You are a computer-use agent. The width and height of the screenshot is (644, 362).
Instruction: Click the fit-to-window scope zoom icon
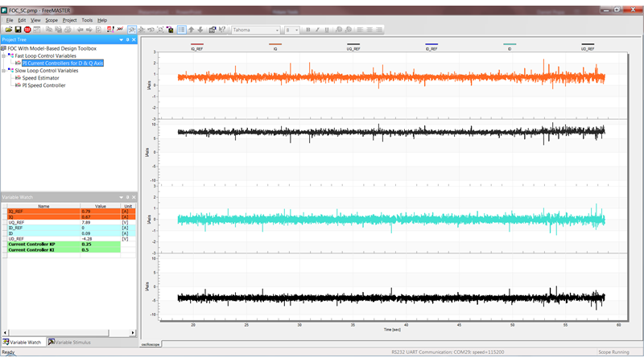pyautogui.click(x=160, y=30)
